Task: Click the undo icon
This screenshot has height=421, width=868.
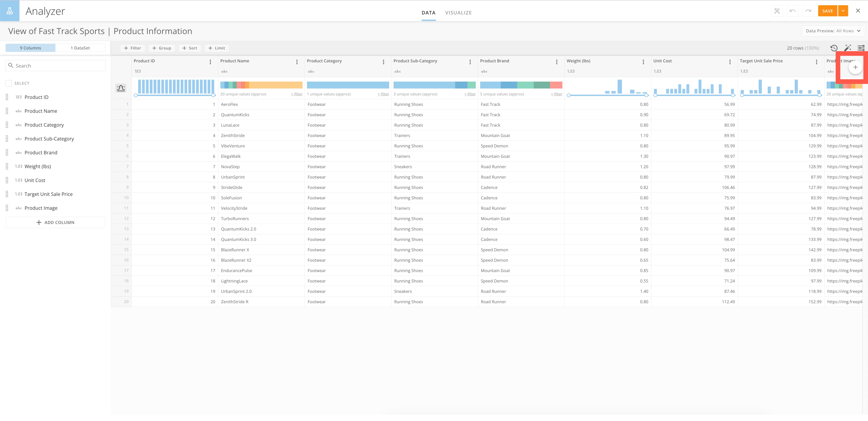Action: click(792, 10)
